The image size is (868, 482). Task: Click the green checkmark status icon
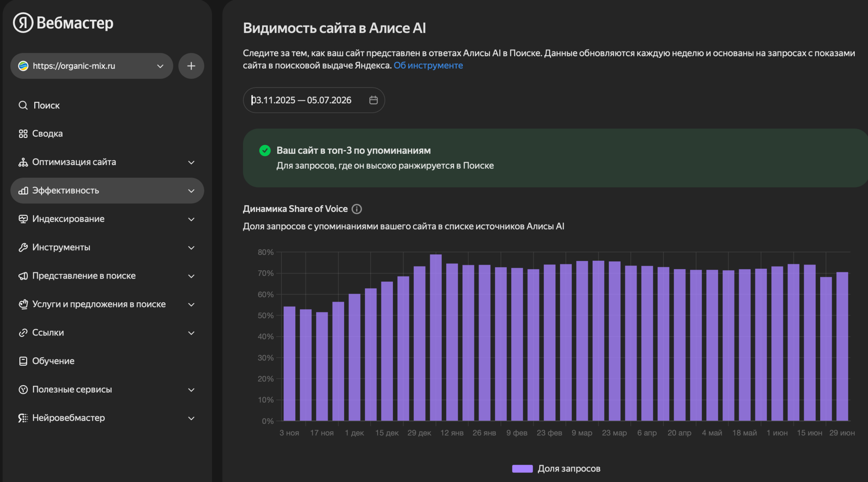pyautogui.click(x=265, y=150)
